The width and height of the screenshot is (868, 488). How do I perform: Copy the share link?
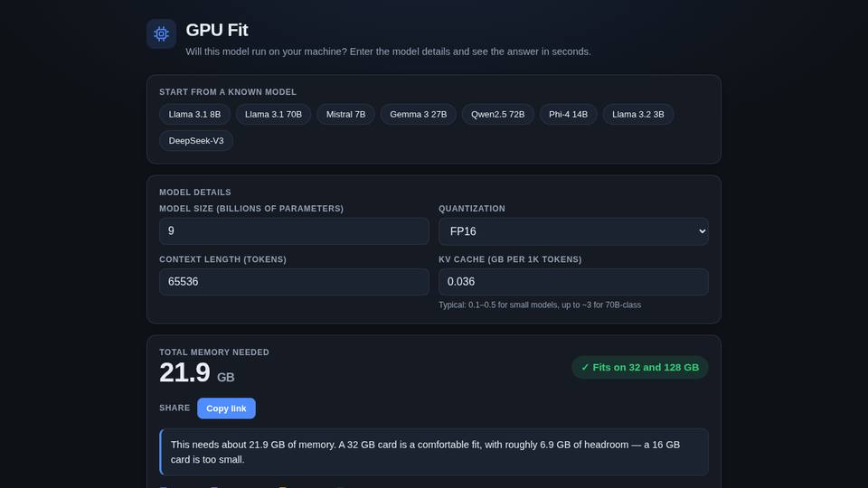pyautogui.click(x=226, y=408)
